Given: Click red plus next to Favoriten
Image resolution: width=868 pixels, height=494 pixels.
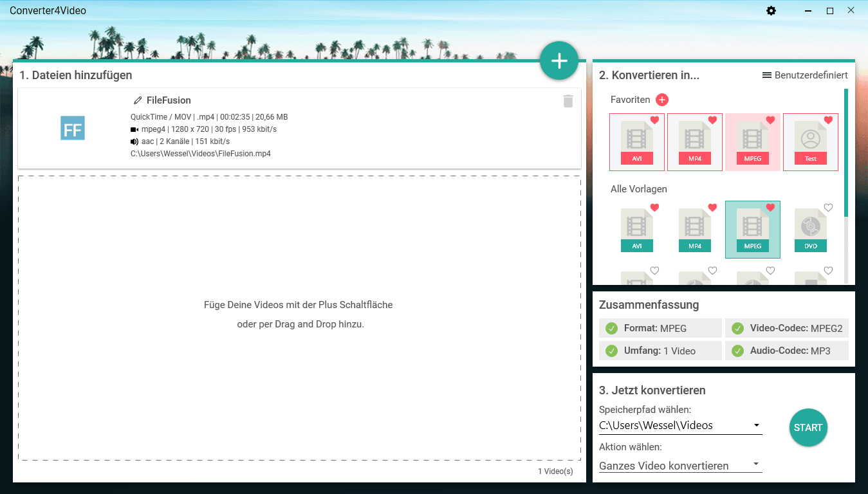Looking at the screenshot, I should pyautogui.click(x=662, y=100).
